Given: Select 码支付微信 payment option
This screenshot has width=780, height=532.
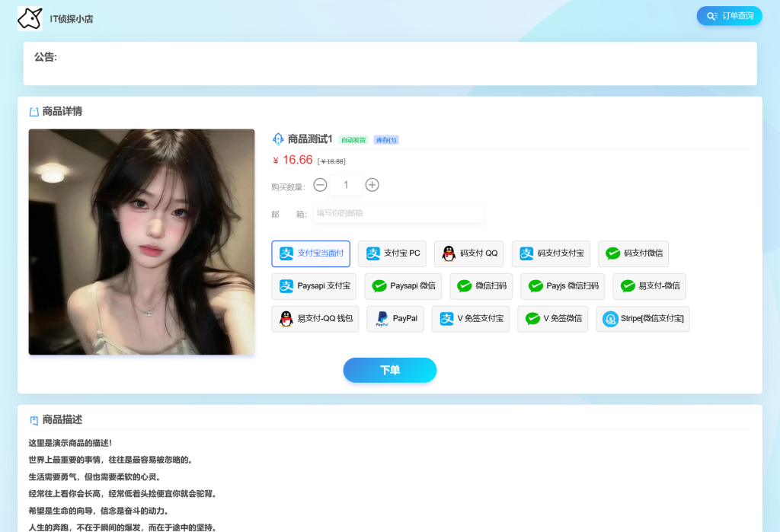Looking at the screenshot, I should tap(633, 253).
